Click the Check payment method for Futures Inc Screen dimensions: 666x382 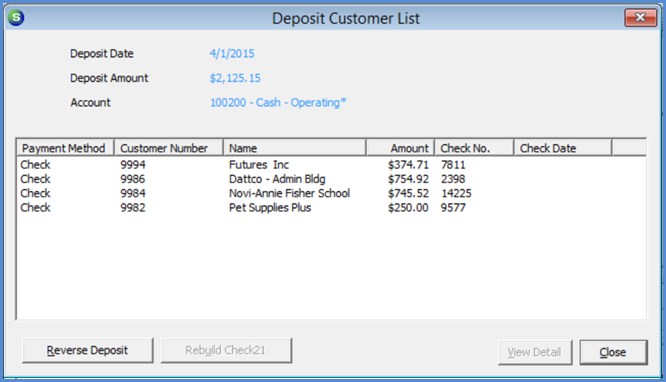[x=35, y=165]
